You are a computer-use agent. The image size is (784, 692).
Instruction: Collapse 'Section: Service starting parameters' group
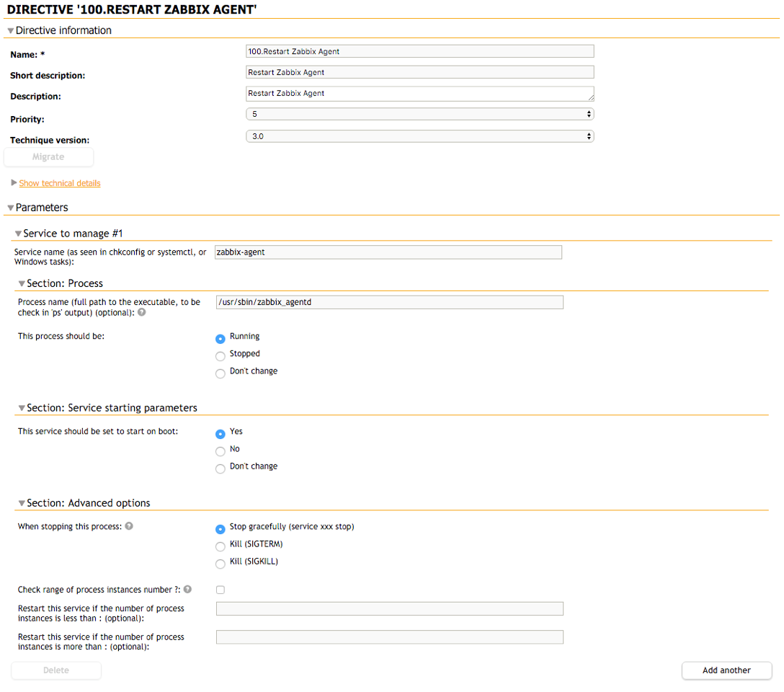pyautogui.click(x=22, y=408)
